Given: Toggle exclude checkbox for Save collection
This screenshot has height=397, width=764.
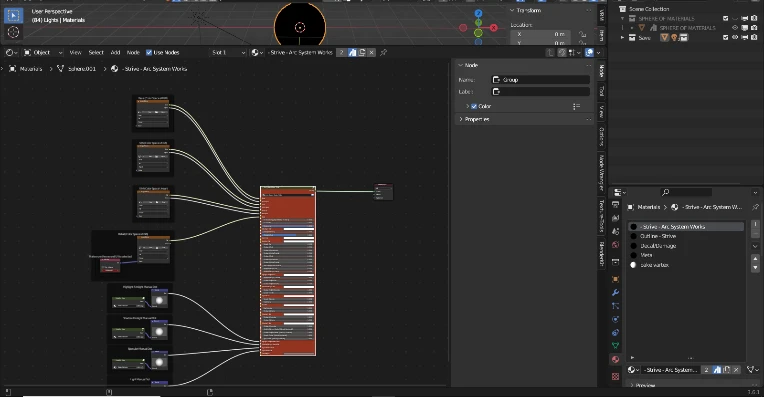Looking at the screenshot, I should pos(726,38).
